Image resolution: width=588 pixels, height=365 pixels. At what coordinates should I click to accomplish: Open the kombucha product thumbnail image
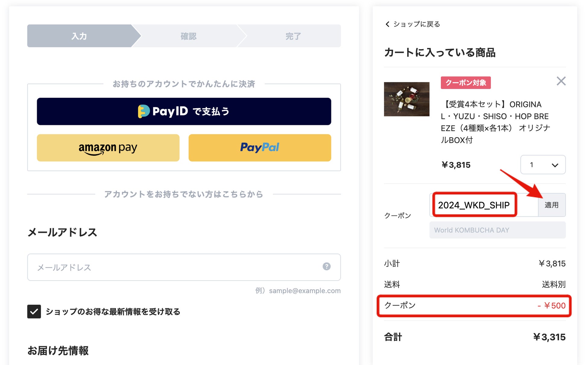(406, 99)
